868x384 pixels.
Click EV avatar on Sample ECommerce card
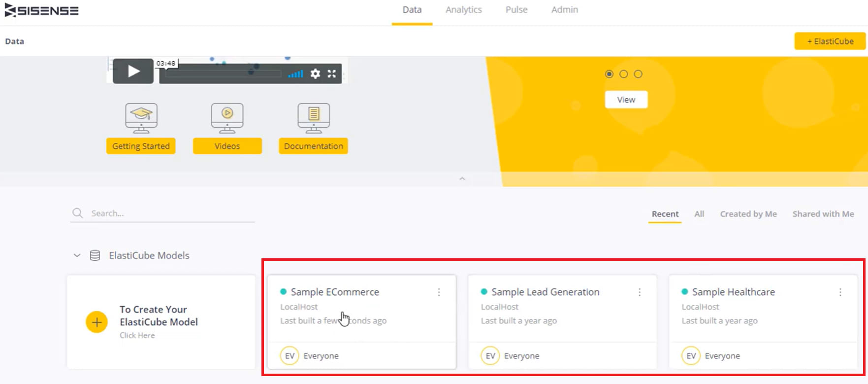[289, 356]
